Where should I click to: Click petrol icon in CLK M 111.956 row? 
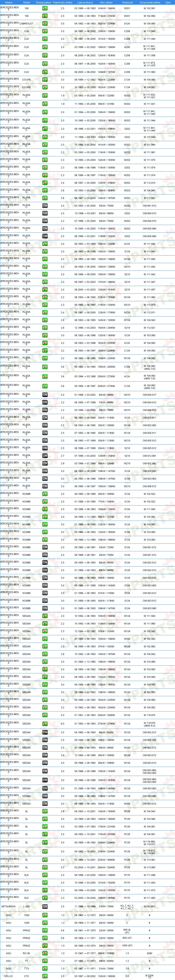(x=45, y=56)
